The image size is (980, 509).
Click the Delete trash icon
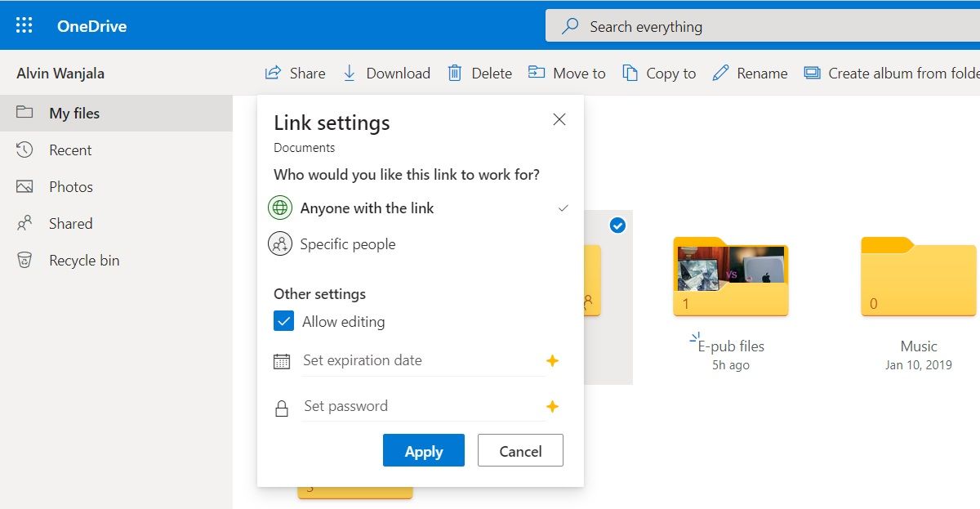455,73
